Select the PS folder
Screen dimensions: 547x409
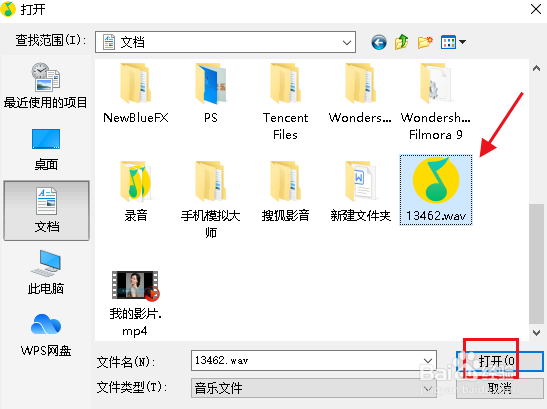[211, 93]
